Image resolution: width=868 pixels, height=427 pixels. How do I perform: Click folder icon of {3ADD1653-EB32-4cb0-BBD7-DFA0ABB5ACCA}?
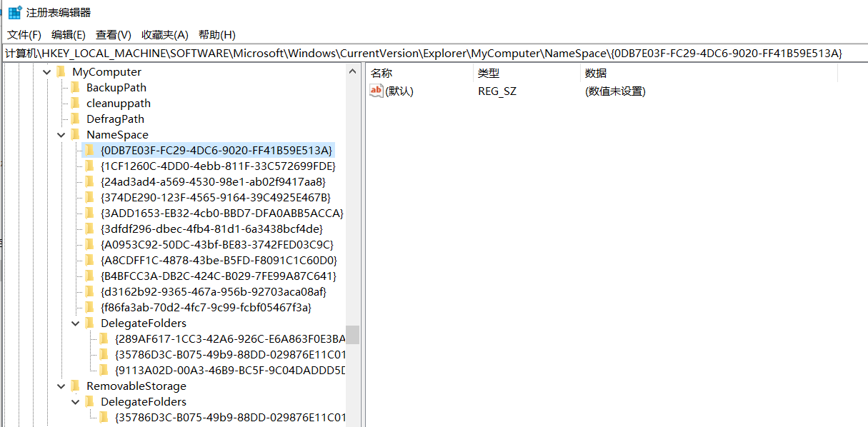(x=89, y=213)
